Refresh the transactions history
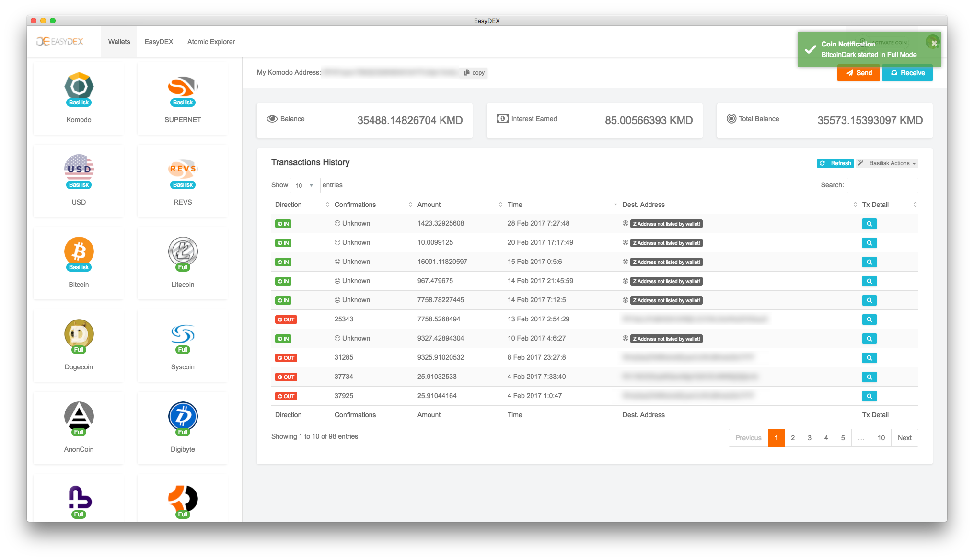Image resolution: width=974 pixels, height=560 pixels. (835, 163)
